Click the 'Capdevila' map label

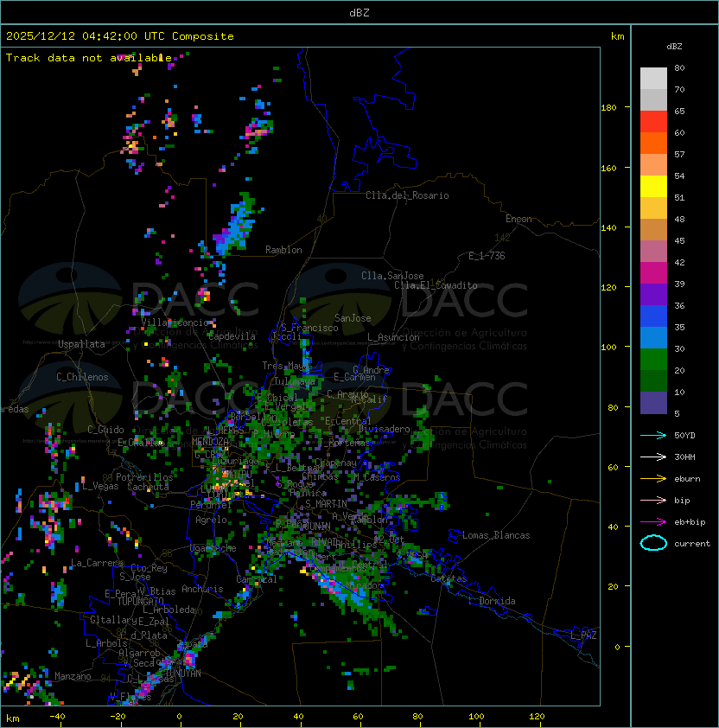(x=232, y=336)
